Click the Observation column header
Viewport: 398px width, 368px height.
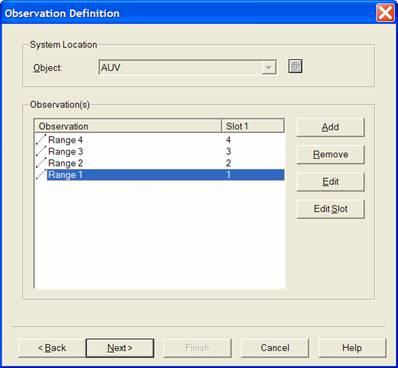tap(128, 126)
